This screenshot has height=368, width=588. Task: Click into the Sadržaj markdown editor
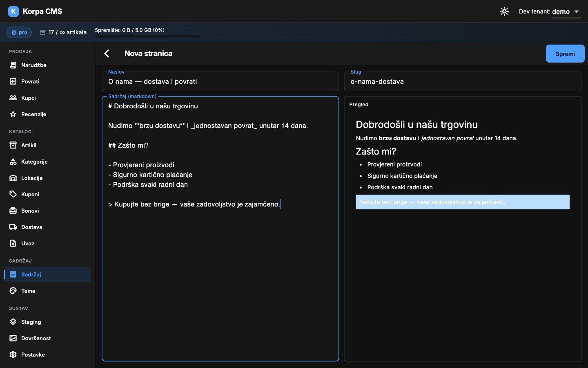point(220,229)
